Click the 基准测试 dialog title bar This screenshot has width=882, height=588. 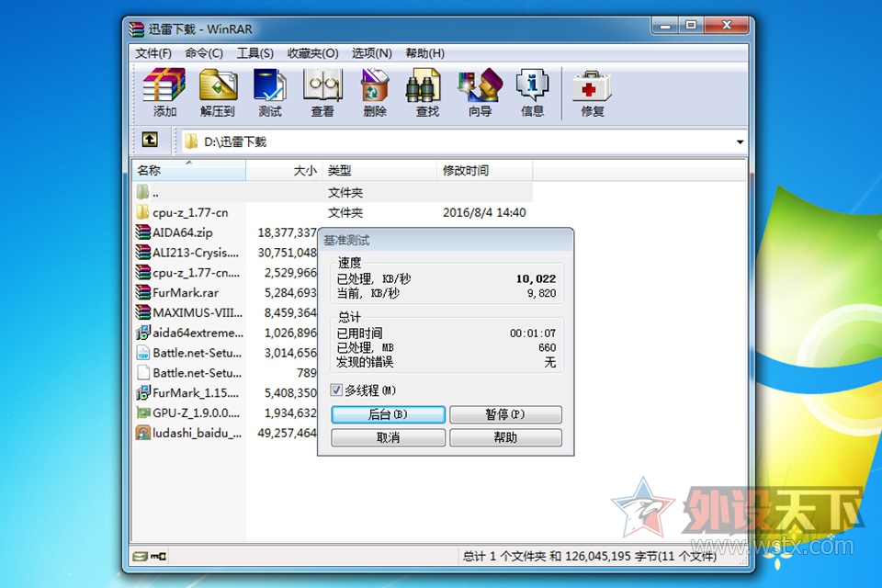coord(446,241)
